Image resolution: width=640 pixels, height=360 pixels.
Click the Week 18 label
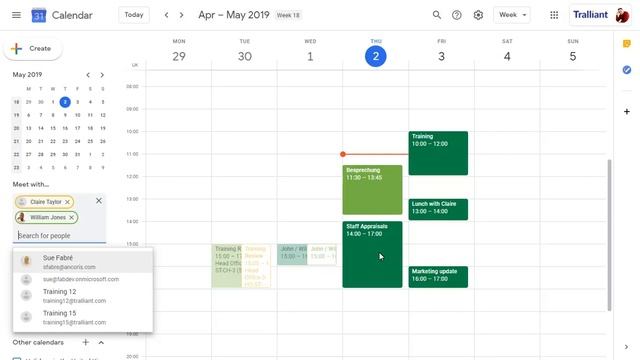(x=288, y=15)
